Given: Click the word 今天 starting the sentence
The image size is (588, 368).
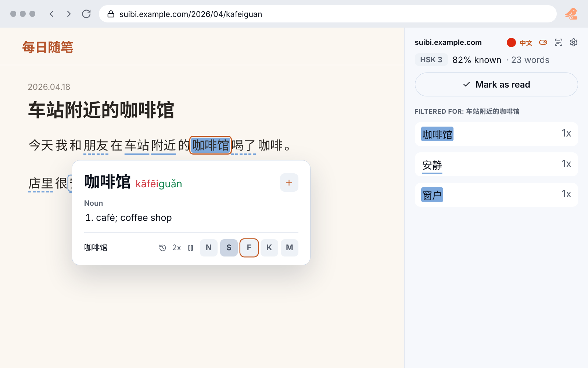Looking at the screenshot, I should (41, 145).
